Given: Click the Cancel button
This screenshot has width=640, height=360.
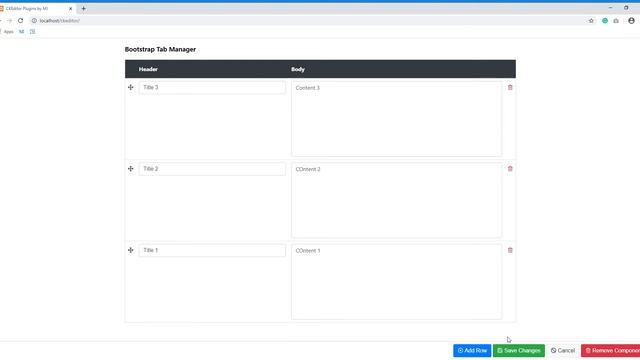Looking at the screenshot, I should [563, 350].
